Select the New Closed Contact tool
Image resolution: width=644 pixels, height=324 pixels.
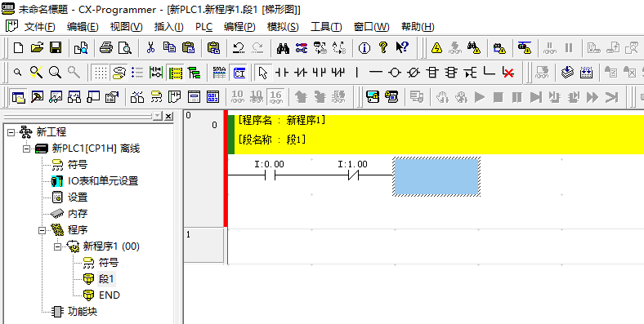pos(301,73)
